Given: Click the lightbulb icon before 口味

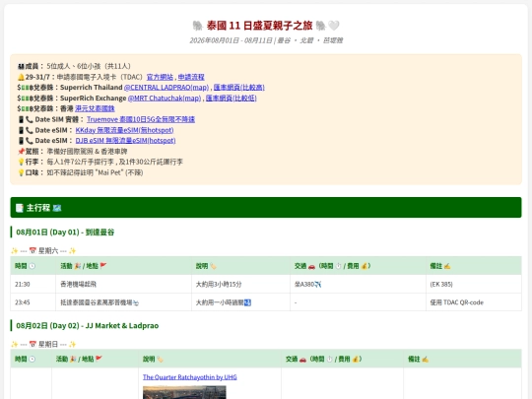Looking at the screenshot, I should point(21,172).
